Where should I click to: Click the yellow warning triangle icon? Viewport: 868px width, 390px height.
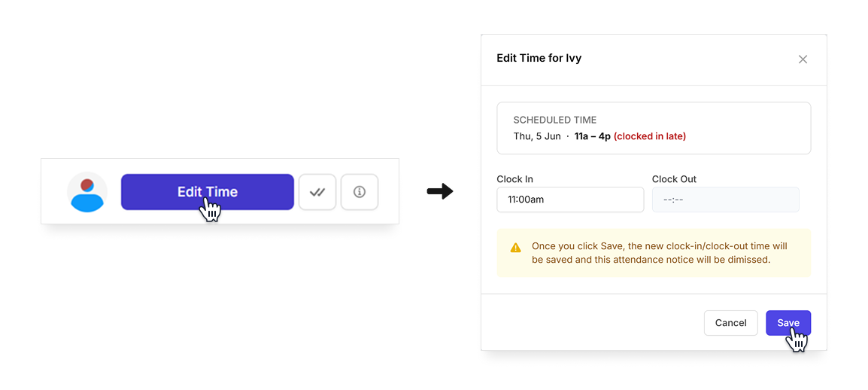click(x=515, y=248)
